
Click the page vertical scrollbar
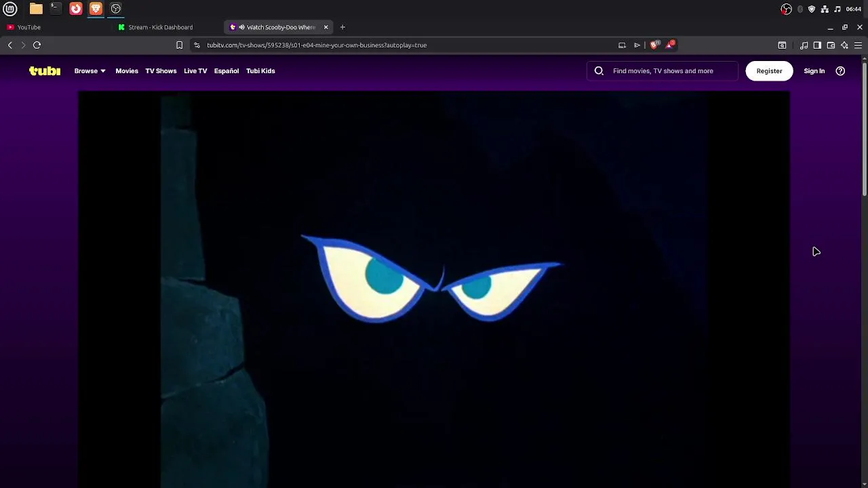865,129
